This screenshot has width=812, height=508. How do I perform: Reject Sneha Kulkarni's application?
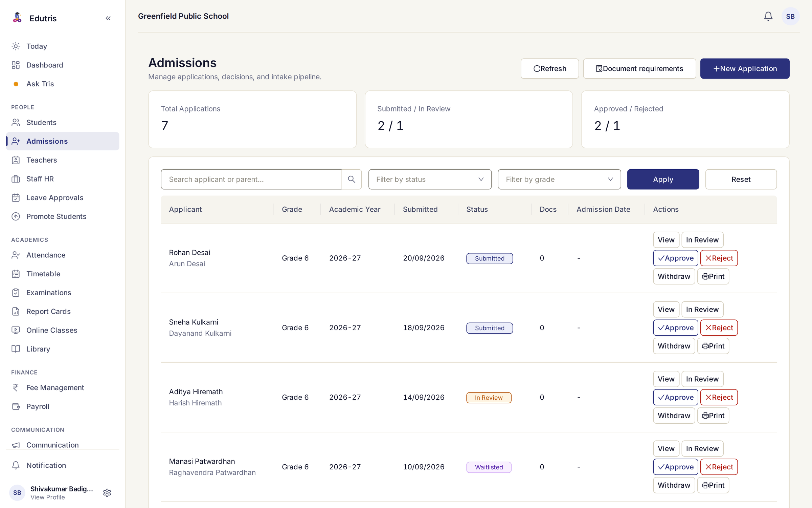(719, 328)
